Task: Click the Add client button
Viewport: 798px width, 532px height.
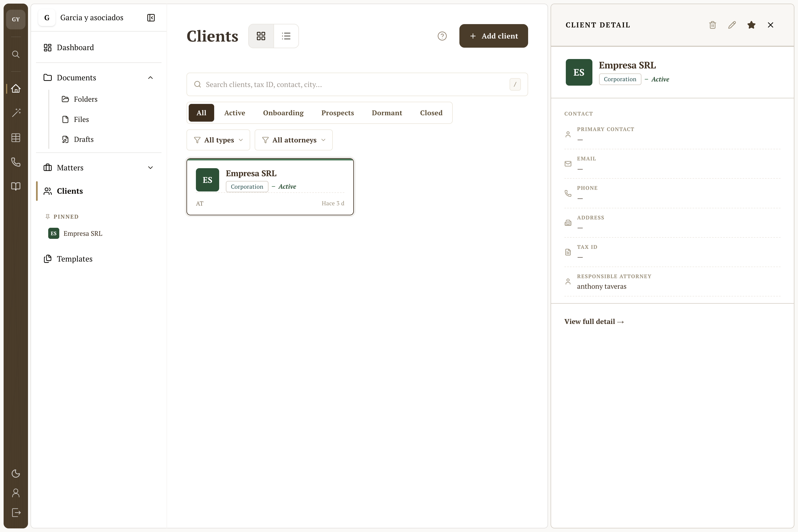Action: 494,36
